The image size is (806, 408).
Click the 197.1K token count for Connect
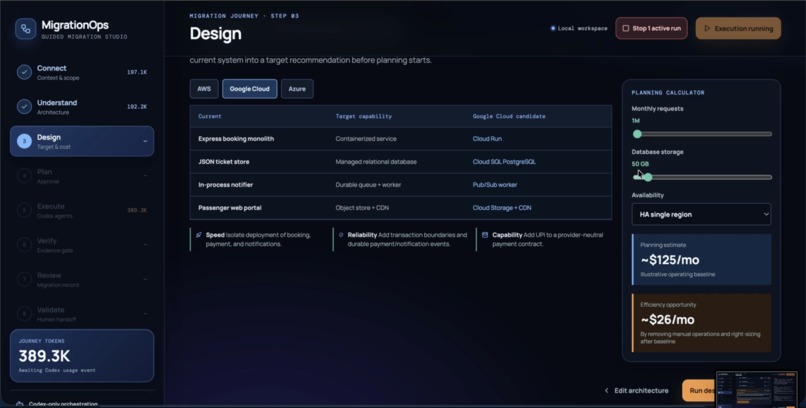coord(137,72)
